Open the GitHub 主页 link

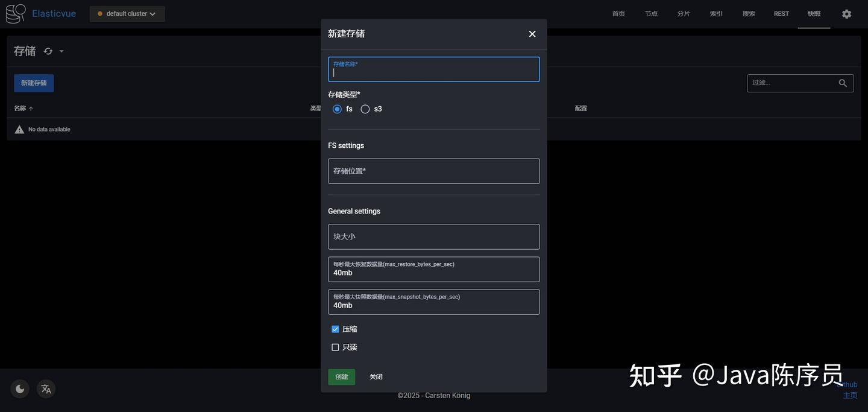click(850, 394)
